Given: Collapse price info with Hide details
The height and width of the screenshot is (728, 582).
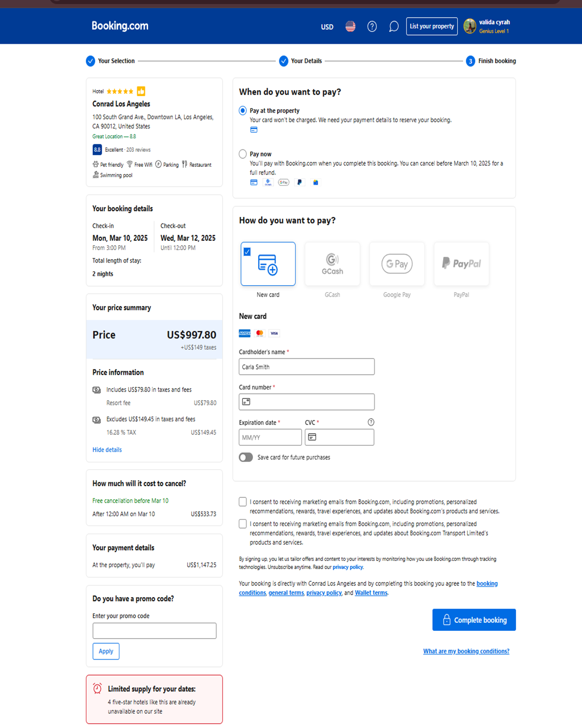Looking at the screenshot, I should click(x=107, y=450).
